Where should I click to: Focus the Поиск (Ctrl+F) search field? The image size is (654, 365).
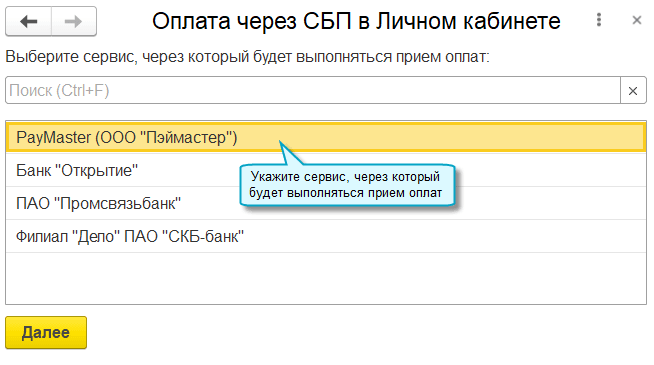(313, 91)
